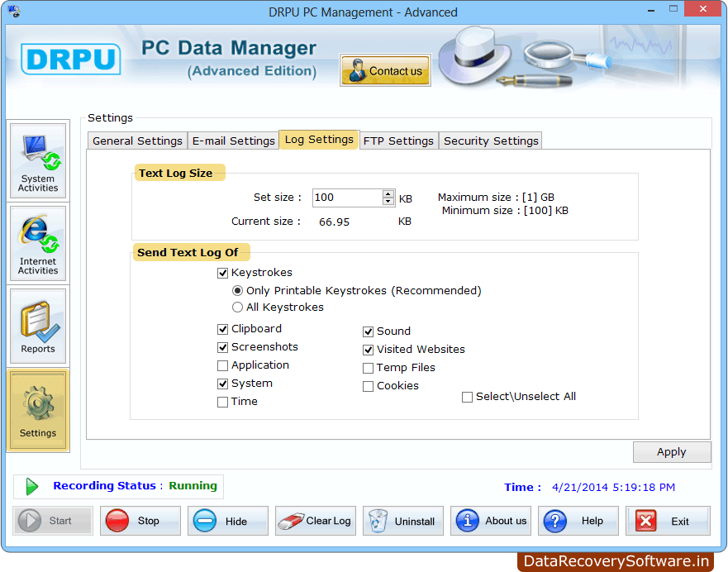Open Internet Activities from the sidebar
Viewport: 728px width, 572px height.
(x=38, y=244)
